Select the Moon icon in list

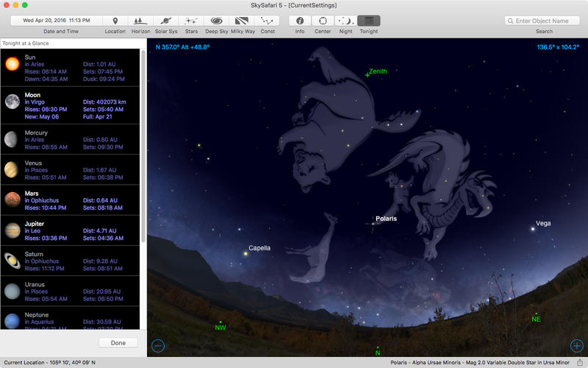point(12,102)
